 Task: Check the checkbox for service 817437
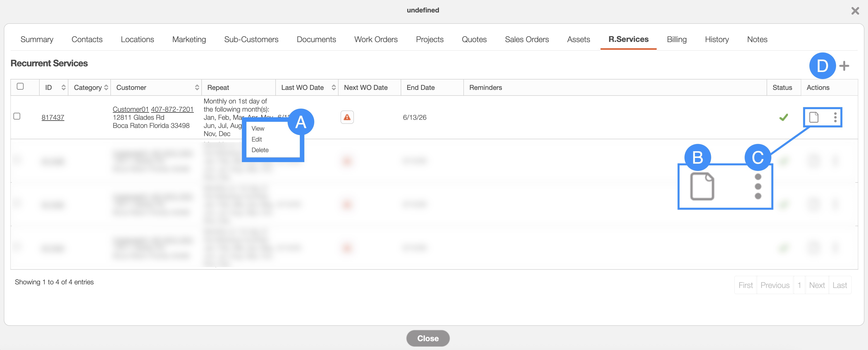click(17, 116)
